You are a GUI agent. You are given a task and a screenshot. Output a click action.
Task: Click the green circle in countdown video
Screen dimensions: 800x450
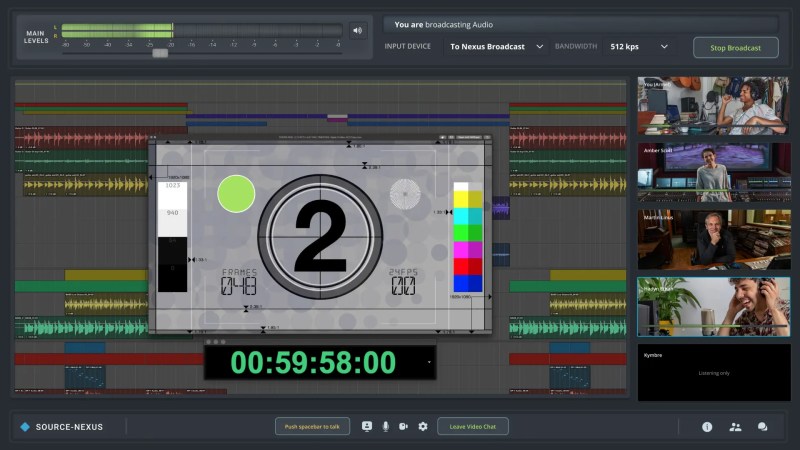click(236, 194)
